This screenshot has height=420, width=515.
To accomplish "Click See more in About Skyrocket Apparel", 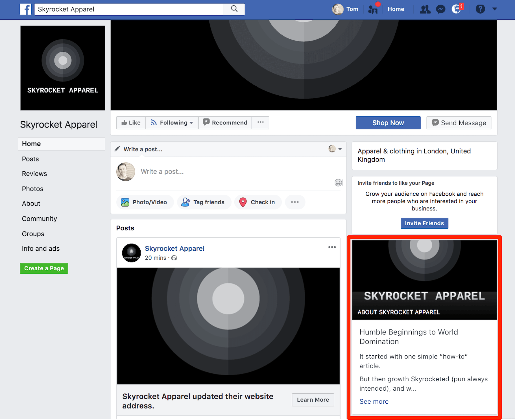I will (374, 401).
